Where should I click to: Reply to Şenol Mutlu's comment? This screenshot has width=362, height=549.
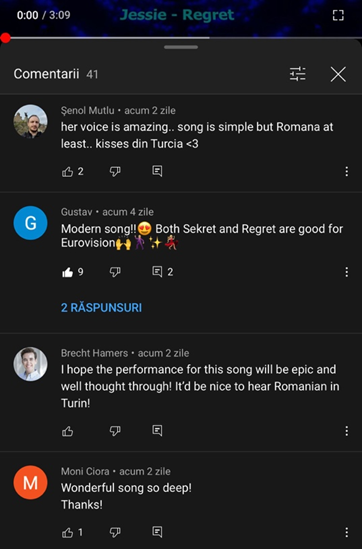(x=157, y=171)
